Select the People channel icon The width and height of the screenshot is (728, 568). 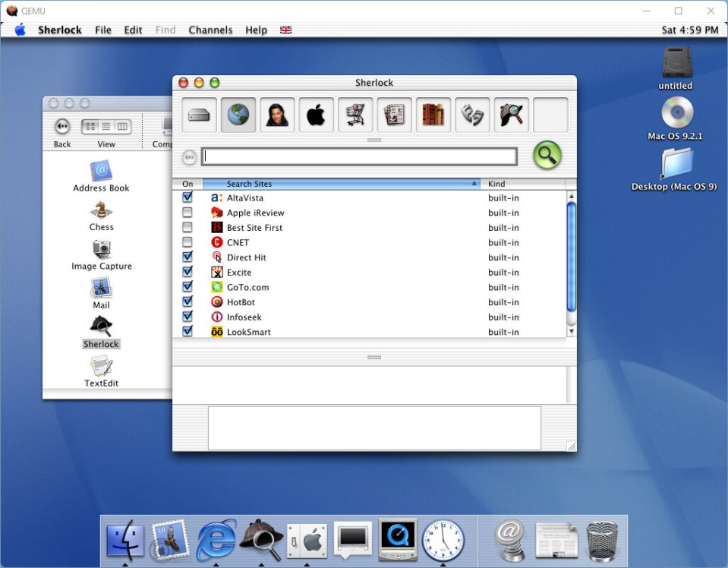[277, 115]
